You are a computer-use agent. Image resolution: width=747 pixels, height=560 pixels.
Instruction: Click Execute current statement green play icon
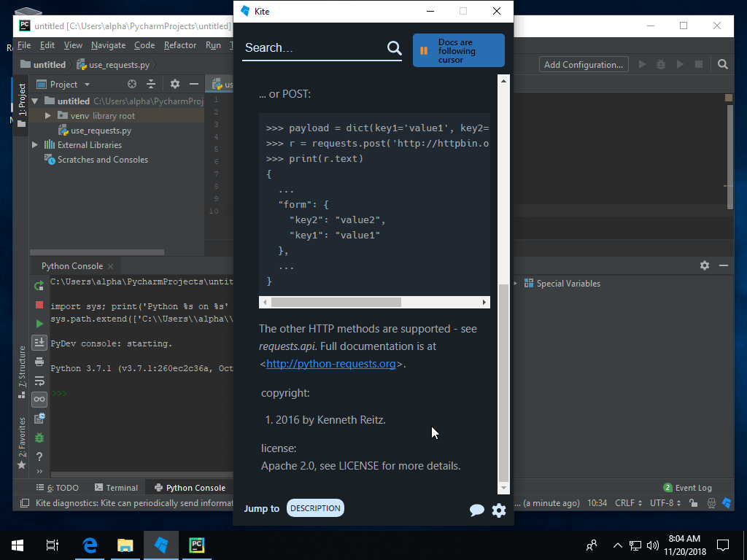click(39, 324)
